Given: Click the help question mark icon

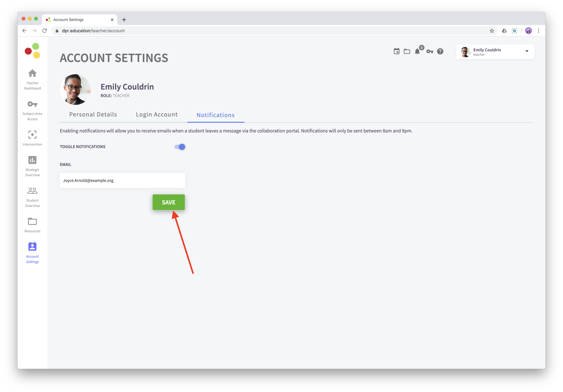Looking at the screenshot, I should tap(440, 52).
